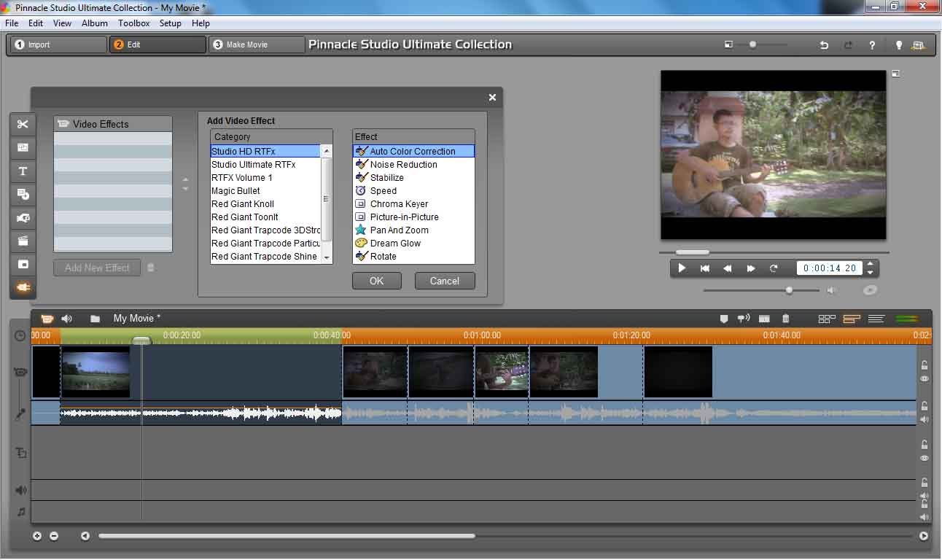Image resolution: width=942 pixels, height=560 pixels.
Task: Click the folder icon next to My Movie
Action: tap(95, 319)
